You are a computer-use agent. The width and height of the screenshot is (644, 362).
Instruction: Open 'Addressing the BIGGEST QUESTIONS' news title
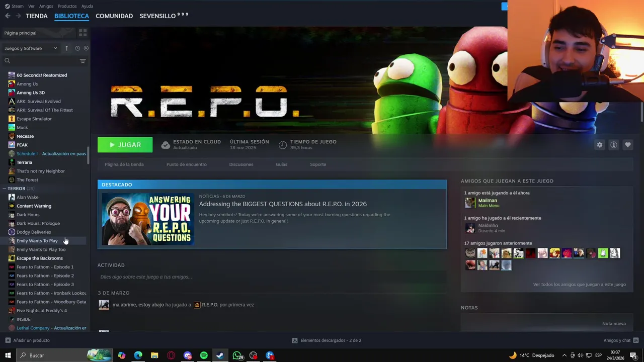(283, 204)
